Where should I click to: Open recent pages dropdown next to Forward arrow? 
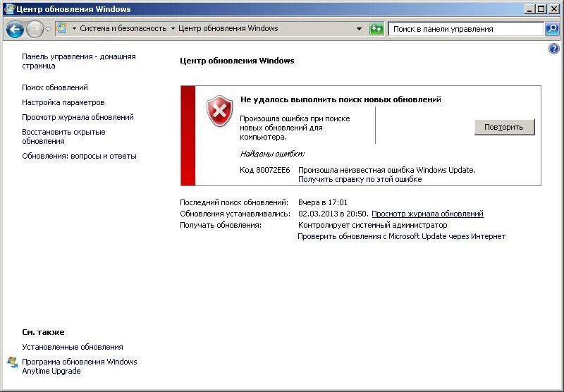click(x=49, y=29)
